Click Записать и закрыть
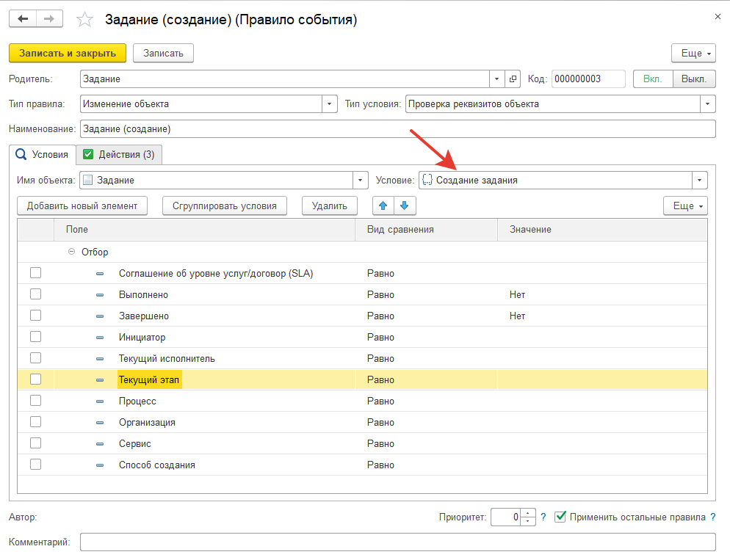This screenshot has width=730, height=560. (68, 53)
